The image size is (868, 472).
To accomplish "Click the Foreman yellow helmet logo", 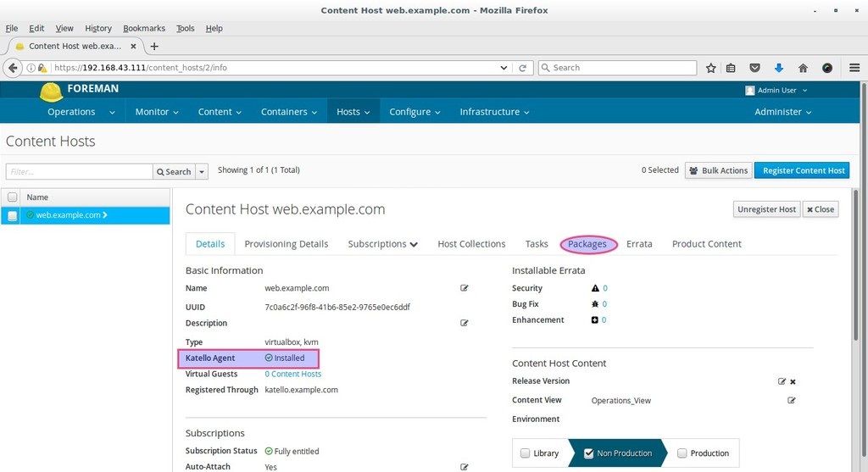I will coord(51,92).
